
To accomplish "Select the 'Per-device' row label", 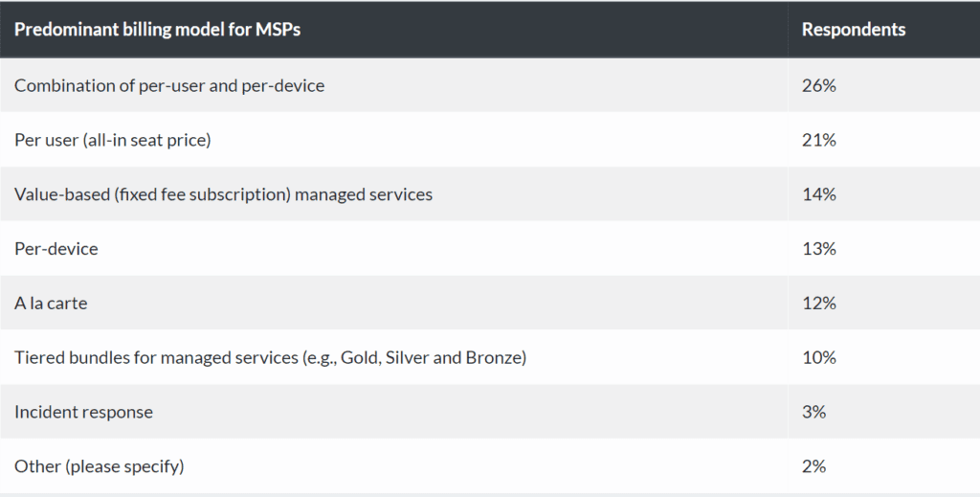I will click(56, 248).
